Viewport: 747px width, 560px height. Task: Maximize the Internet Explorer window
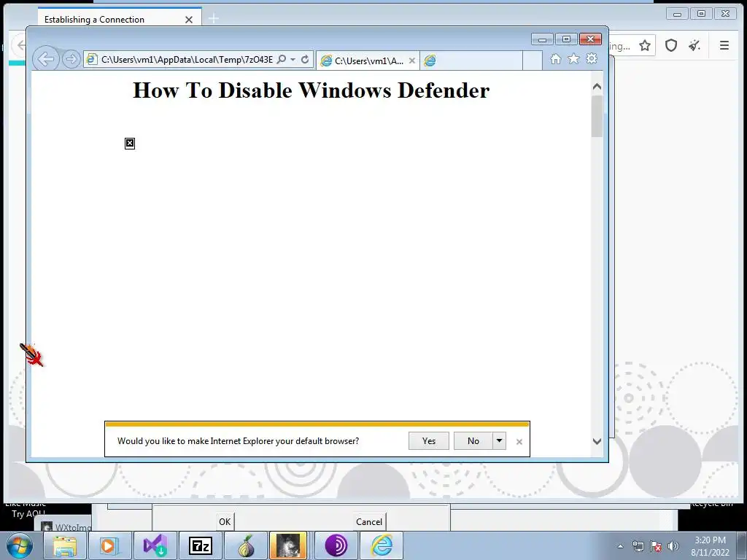pos(566,39)
